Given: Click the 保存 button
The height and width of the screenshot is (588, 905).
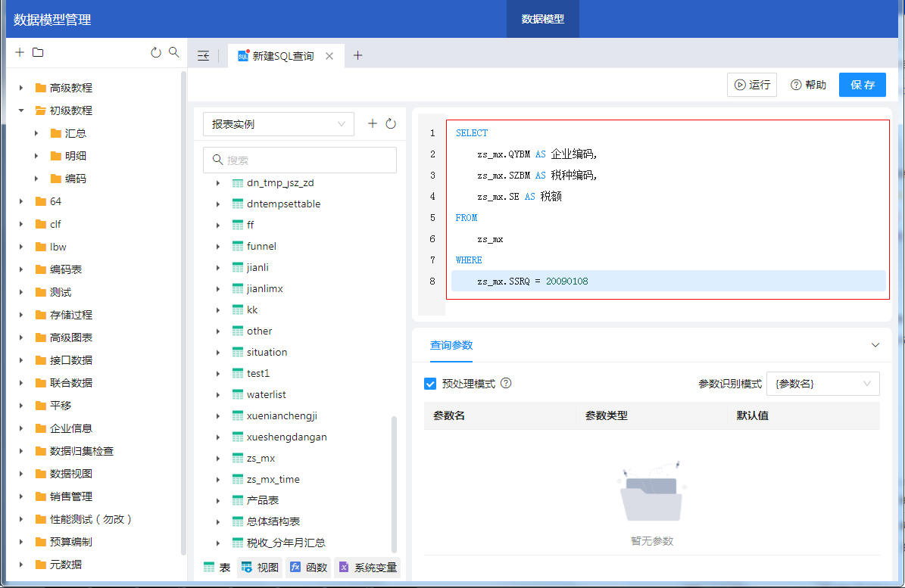Looking at the screenshot, I should [x=862, y=85].
